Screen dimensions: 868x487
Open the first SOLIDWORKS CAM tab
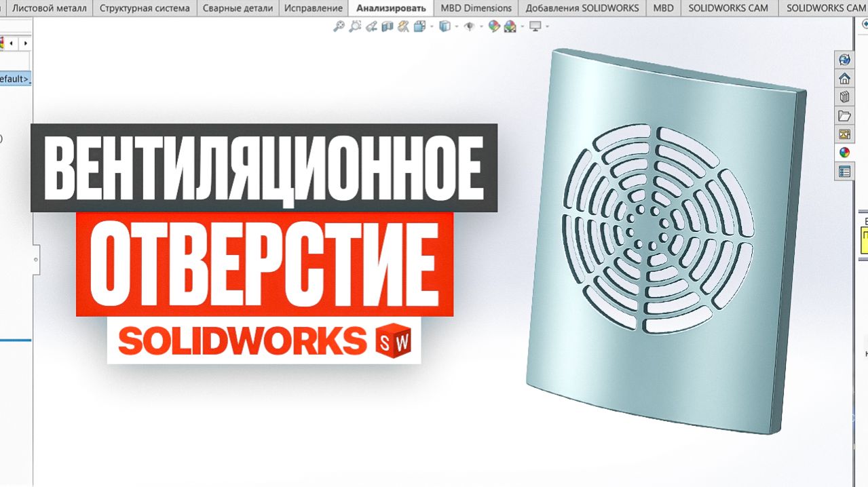[728, 8]
